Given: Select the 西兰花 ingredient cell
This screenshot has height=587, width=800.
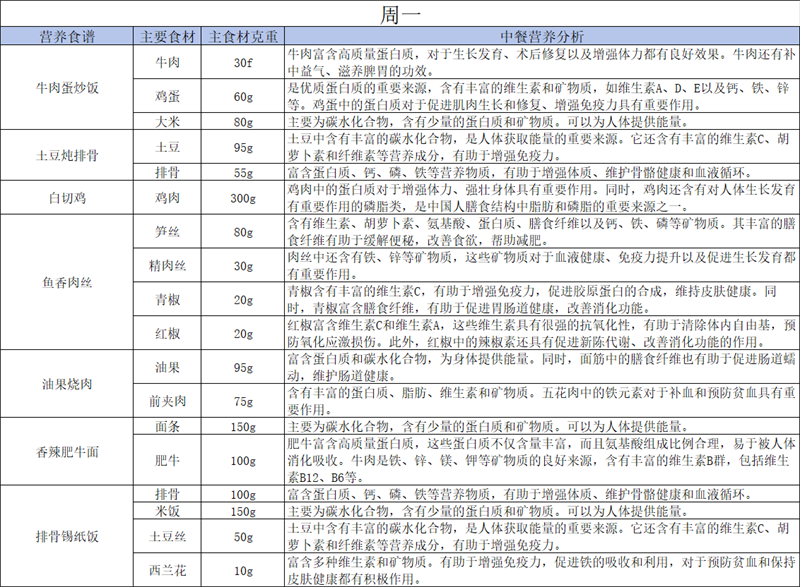Looking at the screenshot, I should click(168, 570).
